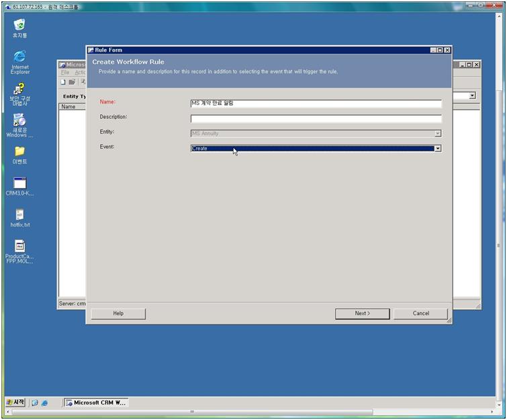Image resolution: width=507 pixels, height=420 pixels.
Task: Open the new Windows disc desktop icon
Action: pyautogui.click(x=19, y=126)
